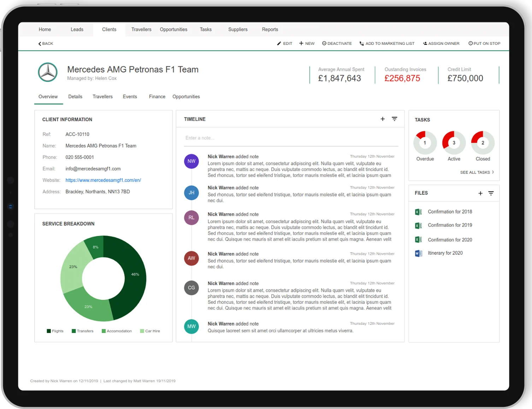This screenshot has width=532, height=409.
Task: Click the Accomodation legend swatch
Action: (104, 331)
